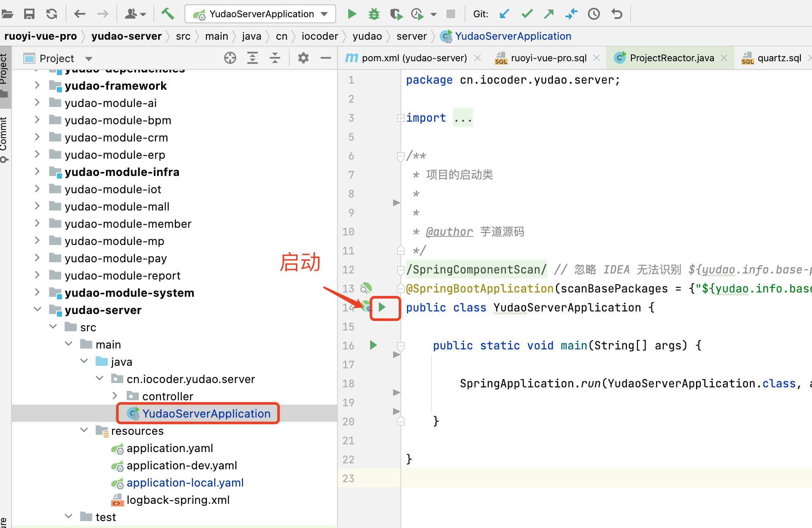Fold the main method on line 16

(400, 346)
